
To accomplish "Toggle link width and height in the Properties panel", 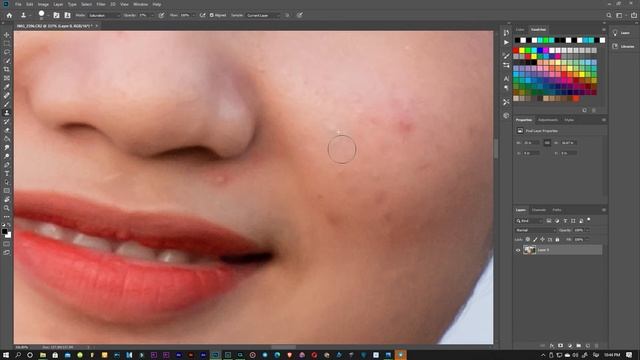I will (547, 143).
